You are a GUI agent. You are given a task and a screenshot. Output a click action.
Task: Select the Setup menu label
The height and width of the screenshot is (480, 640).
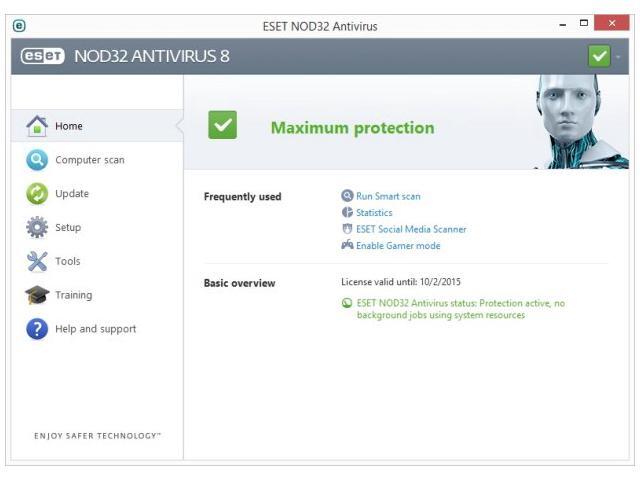[68, 228]
